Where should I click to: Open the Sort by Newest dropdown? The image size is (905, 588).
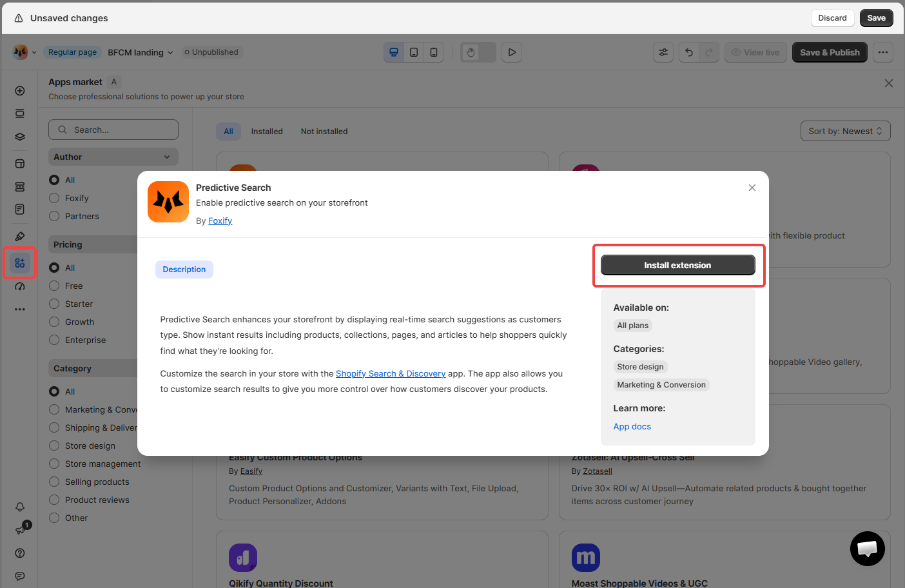[846, 131]
